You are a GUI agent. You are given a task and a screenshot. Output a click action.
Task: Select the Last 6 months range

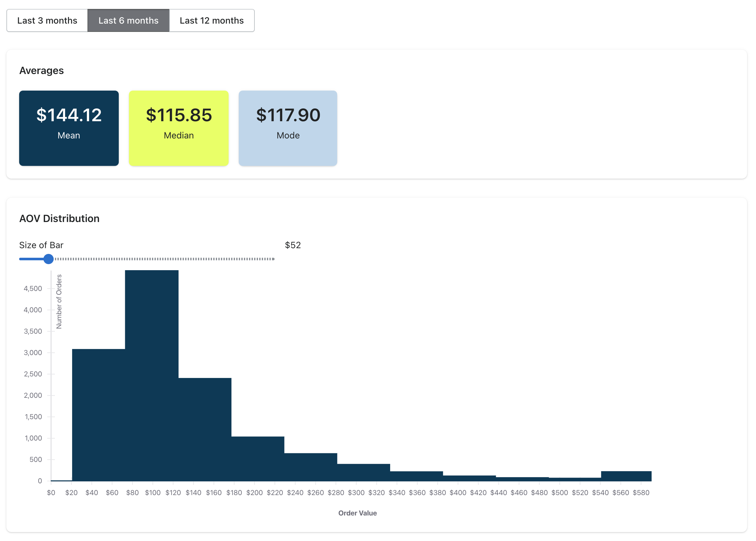[128, 21]
